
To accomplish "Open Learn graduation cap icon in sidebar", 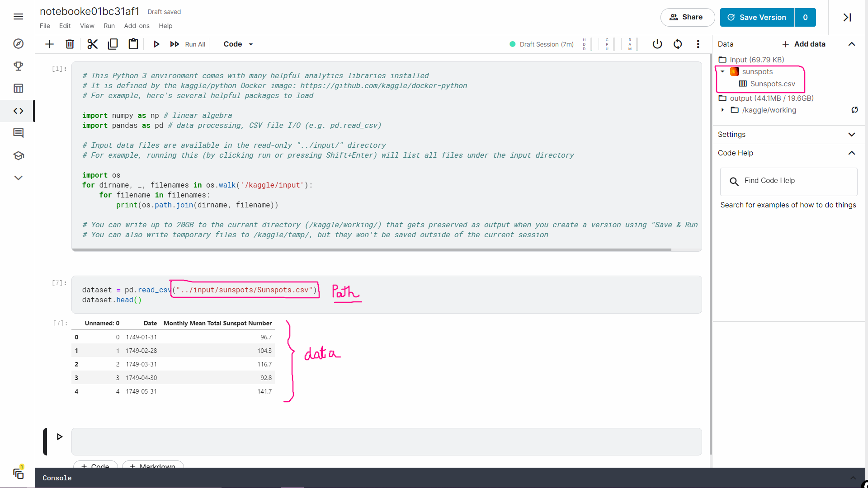I will pyautogui.click(x=18, y=155).
